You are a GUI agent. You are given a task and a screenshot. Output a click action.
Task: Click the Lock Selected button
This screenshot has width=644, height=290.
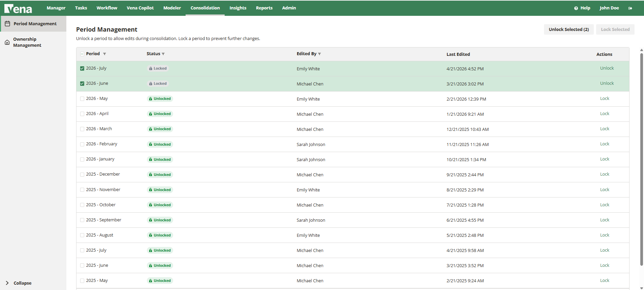coord(615,29)
